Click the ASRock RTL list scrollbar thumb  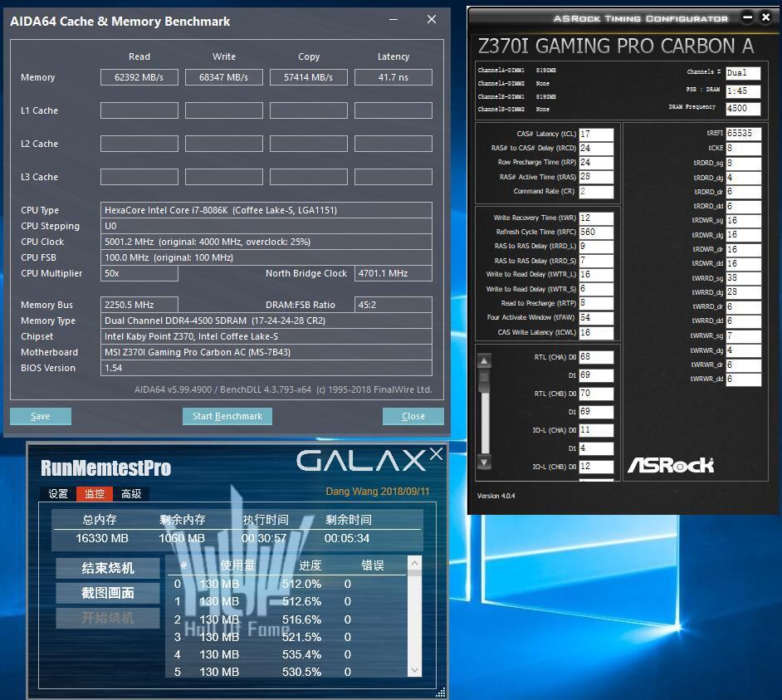484,381
